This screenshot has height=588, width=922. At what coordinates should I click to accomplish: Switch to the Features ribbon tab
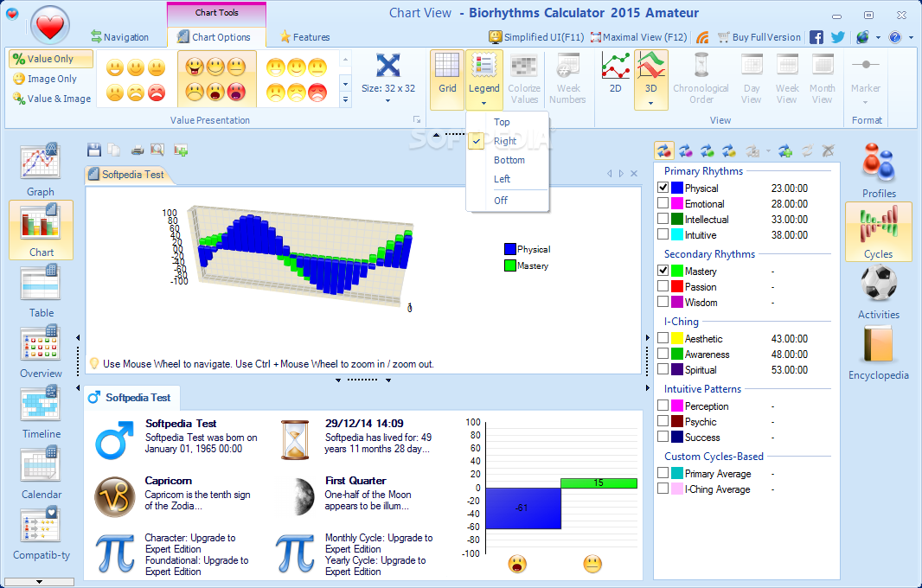(304, 37)
